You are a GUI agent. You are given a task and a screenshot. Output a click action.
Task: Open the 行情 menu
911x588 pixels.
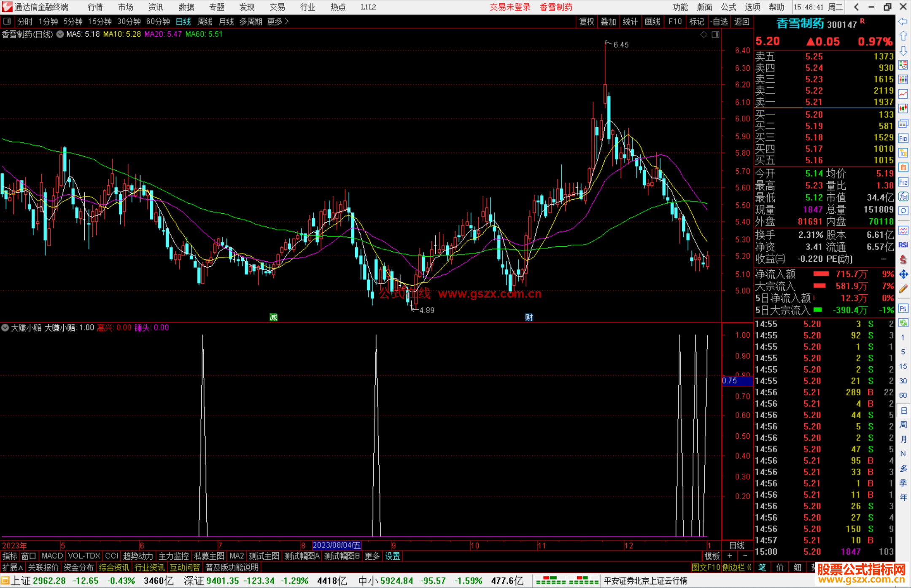click(x=95, y=7)
